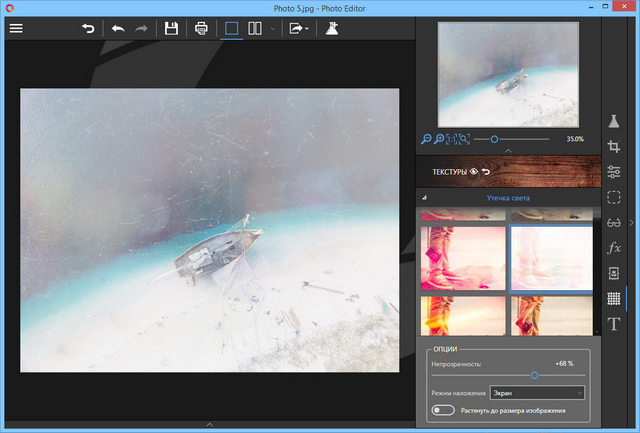Select the Text tool in sidebar
Viewport: 640px width, 433px height.
(x=614, y=324)
